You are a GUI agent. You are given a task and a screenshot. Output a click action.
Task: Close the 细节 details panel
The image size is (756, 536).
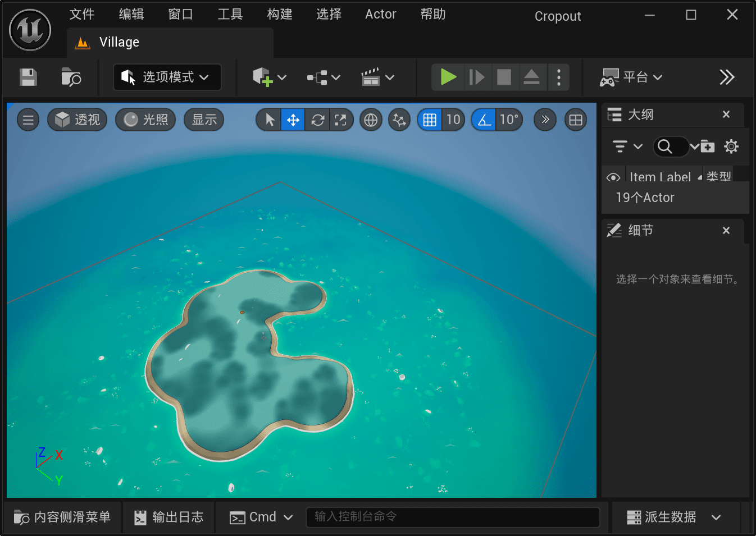(726, 231)
